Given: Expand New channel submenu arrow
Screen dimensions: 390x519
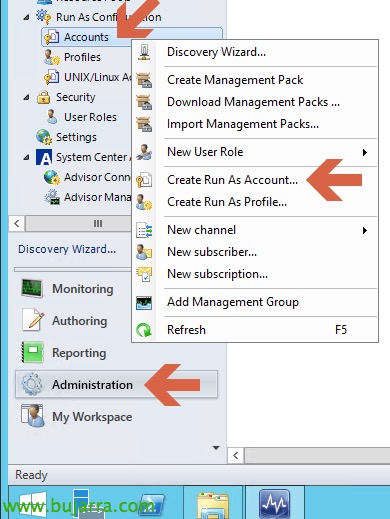Looking at the screenshot, I should click(x=365, y=231).
